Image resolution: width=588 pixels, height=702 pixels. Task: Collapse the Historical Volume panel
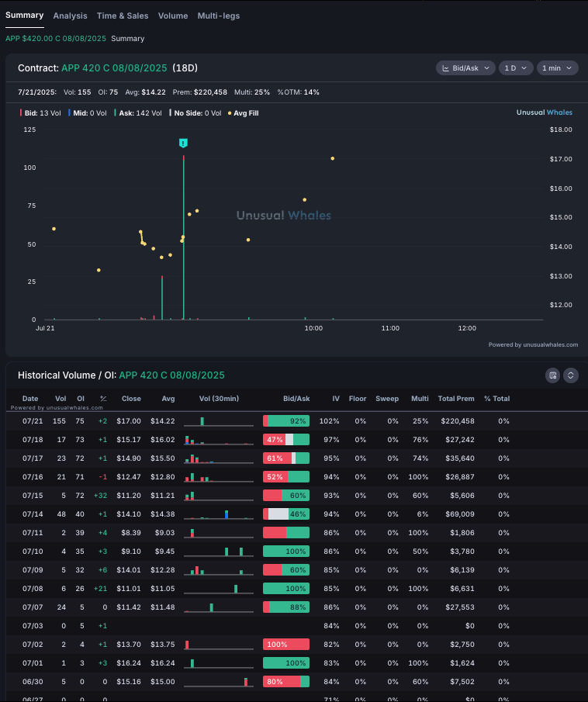[570, 375]
